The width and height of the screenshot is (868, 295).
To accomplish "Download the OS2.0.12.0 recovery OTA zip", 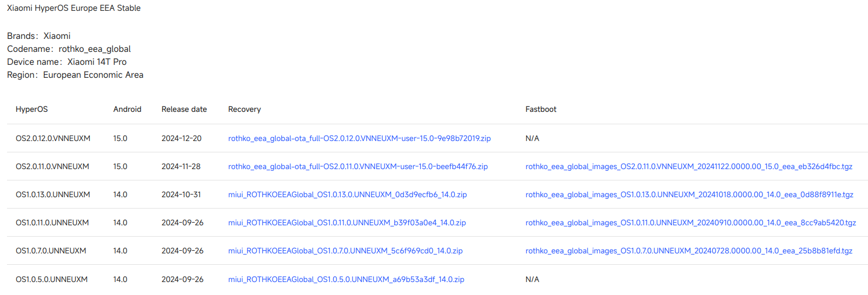I will point(359,138).
